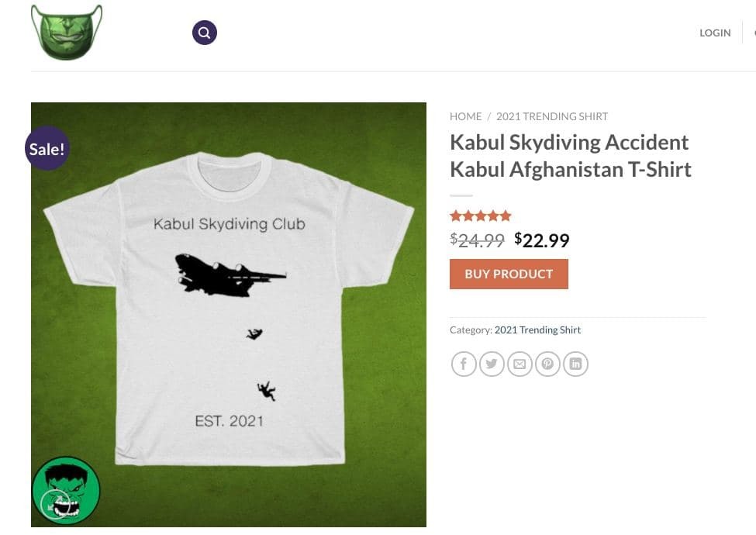Click the product title heading

coord(570,156)
